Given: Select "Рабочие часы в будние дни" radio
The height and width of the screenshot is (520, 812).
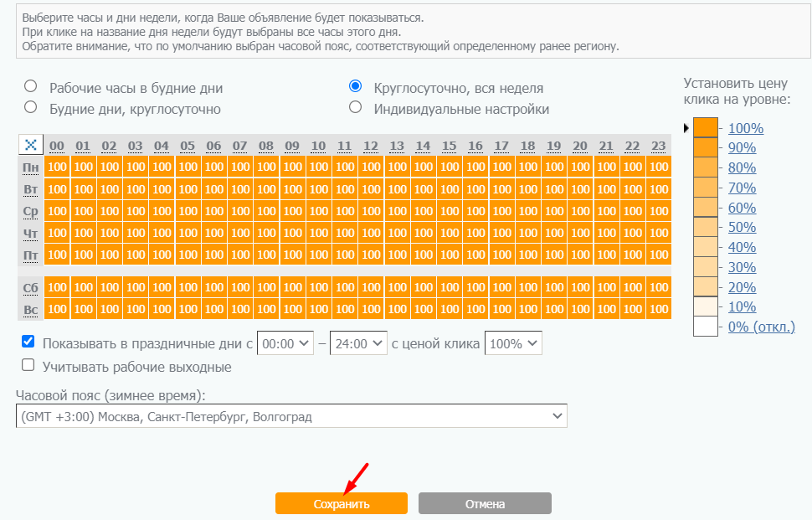Looking at the screenshot, I should click(31, 86).
